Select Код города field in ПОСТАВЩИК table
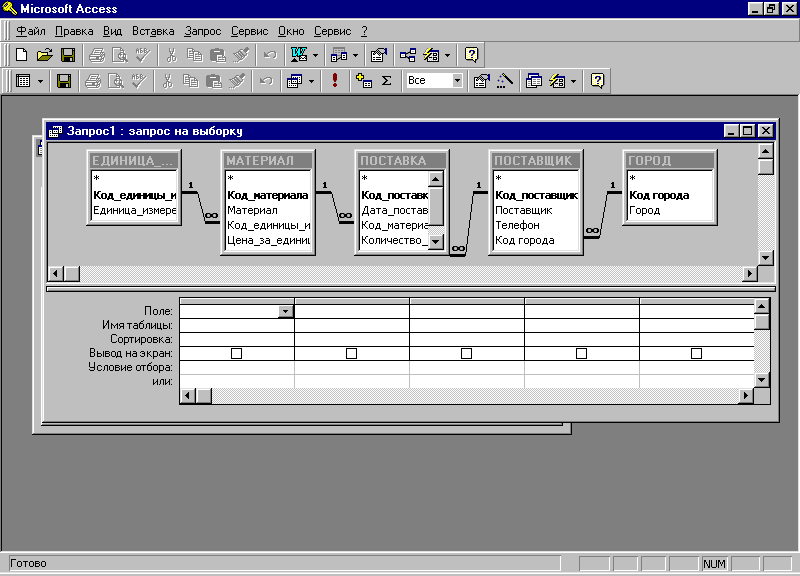Screen dimensions: 800x576 click(524, 240)
